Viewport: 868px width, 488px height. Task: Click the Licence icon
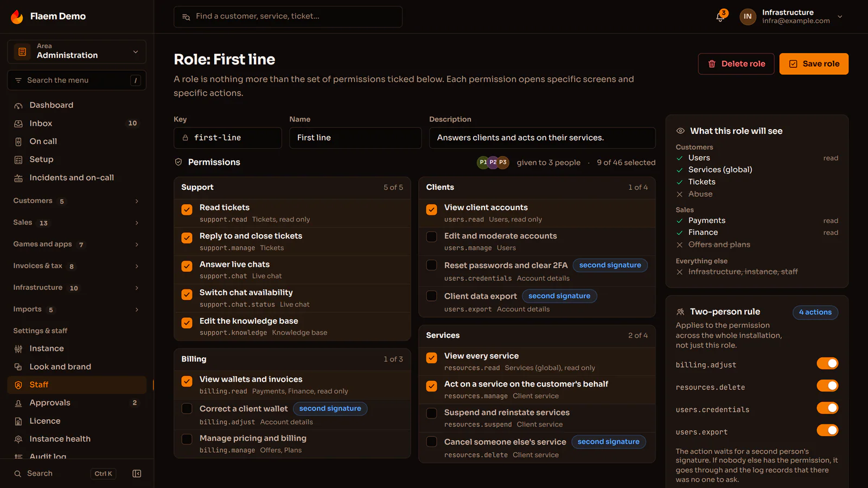click(18, 421)
